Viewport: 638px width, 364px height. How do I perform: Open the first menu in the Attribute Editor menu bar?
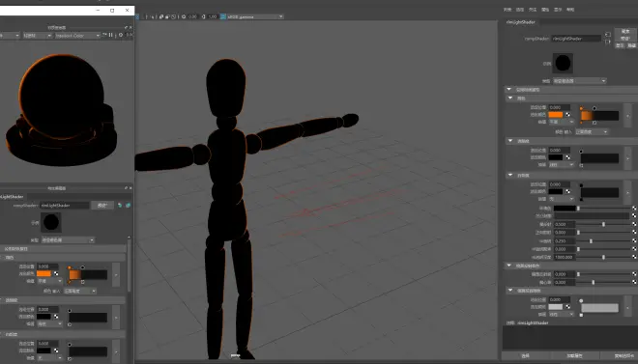[507, 10]
